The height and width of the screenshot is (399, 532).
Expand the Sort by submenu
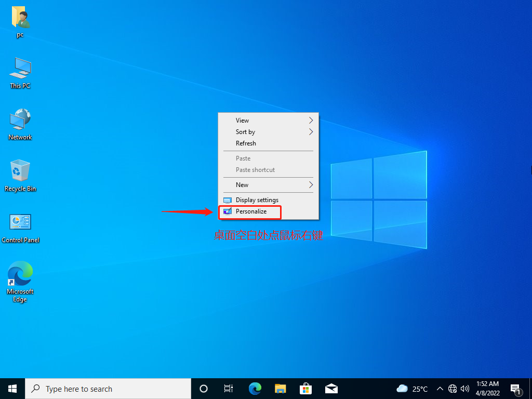245,132
